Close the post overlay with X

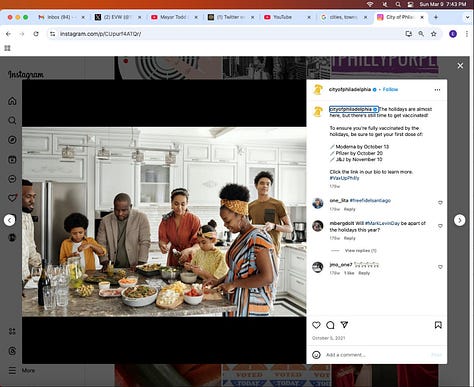tap(460, 66)
